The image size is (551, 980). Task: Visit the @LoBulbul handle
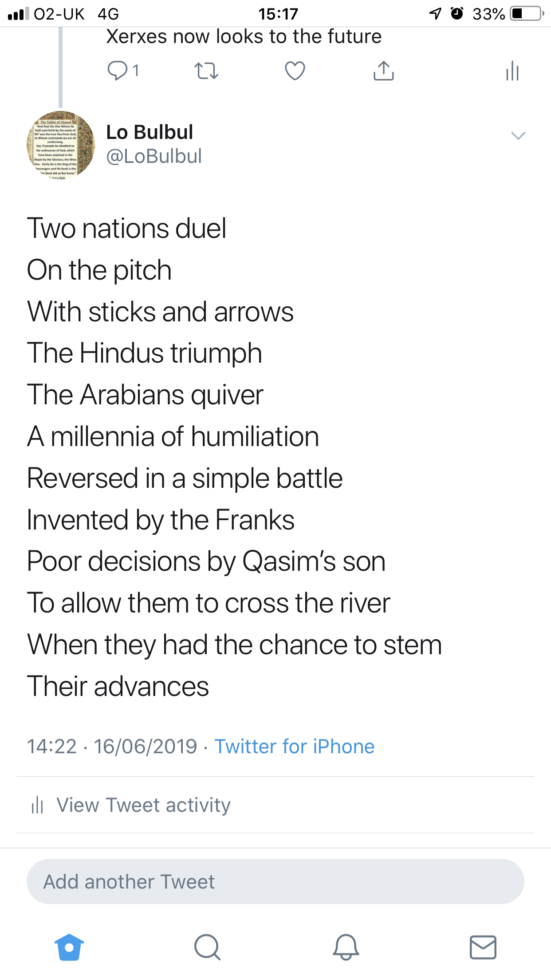pos(154,156)
